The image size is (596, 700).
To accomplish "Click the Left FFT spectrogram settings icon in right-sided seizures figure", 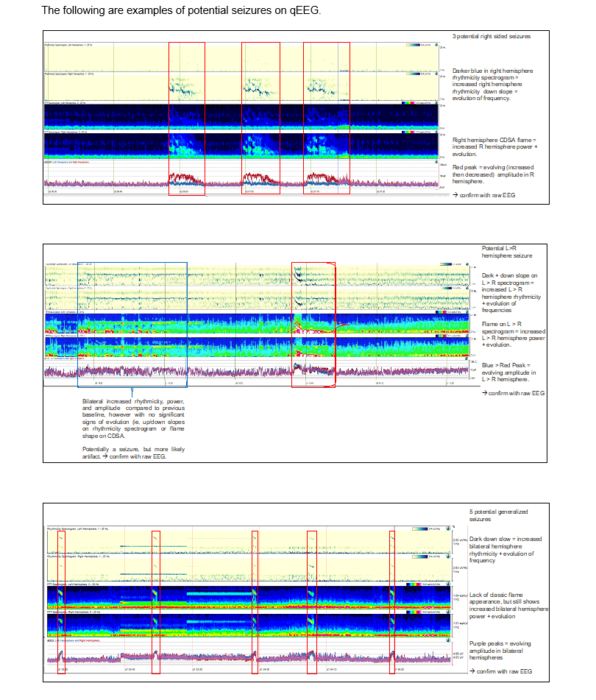I will coord(437,102).
